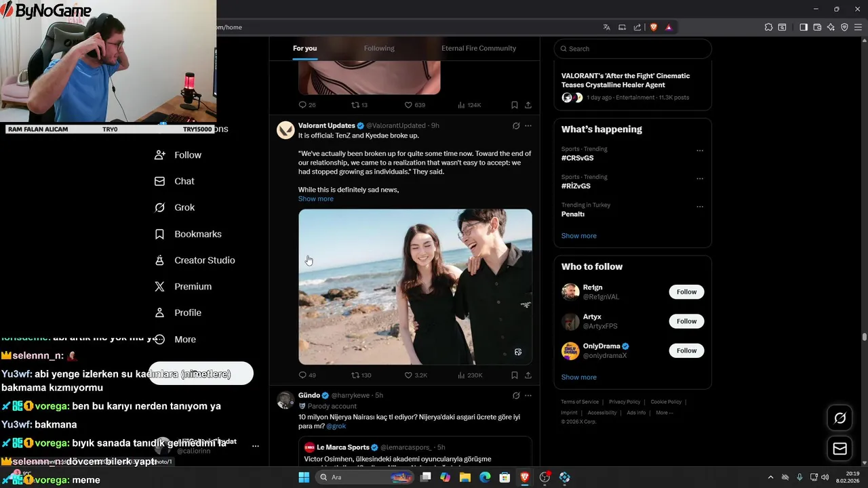868x488 pixels.
Task: Open Grok explain on Gündo's post
Action: pos(516,395)
